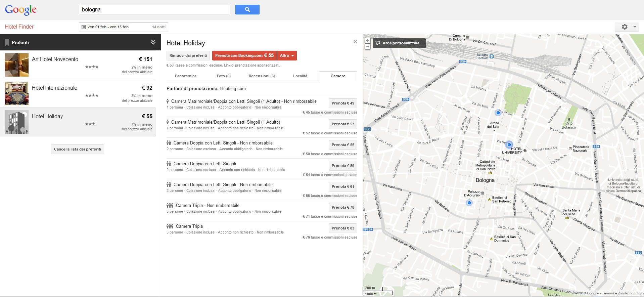Switch to the Recensioni tab
This screenshot has width=644, height=297.
point(262,76)
